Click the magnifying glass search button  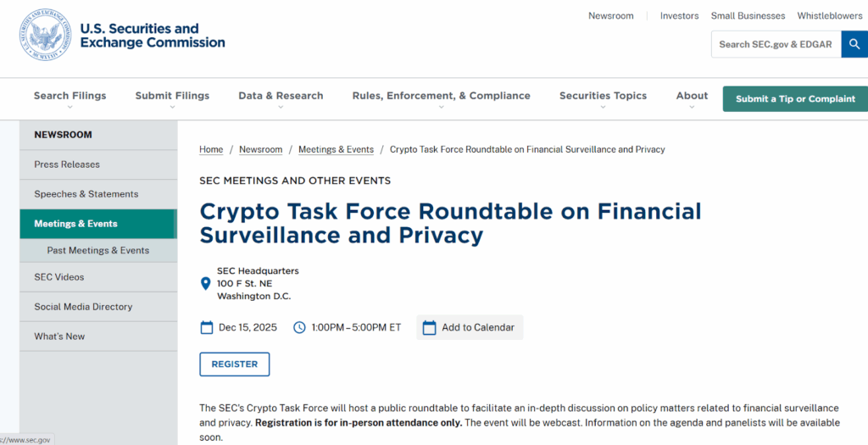pos(854,44)
